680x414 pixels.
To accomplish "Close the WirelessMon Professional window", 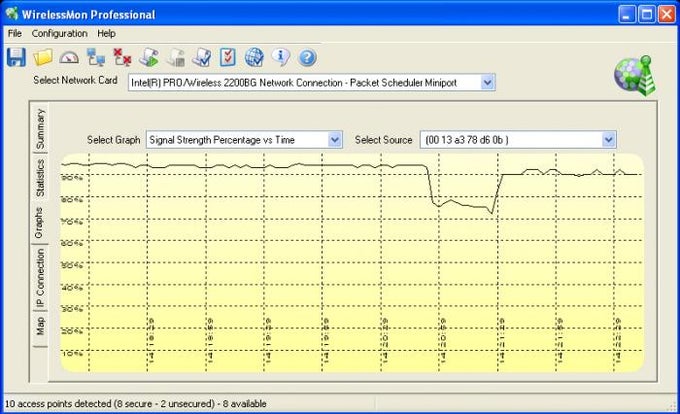I will [667, 14].
